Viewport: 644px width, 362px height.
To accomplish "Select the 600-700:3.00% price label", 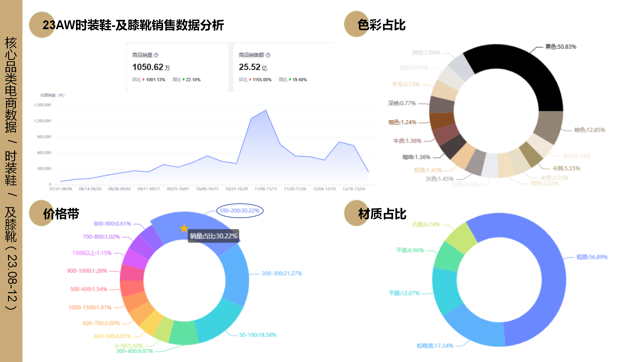I will tap(101, 323).
